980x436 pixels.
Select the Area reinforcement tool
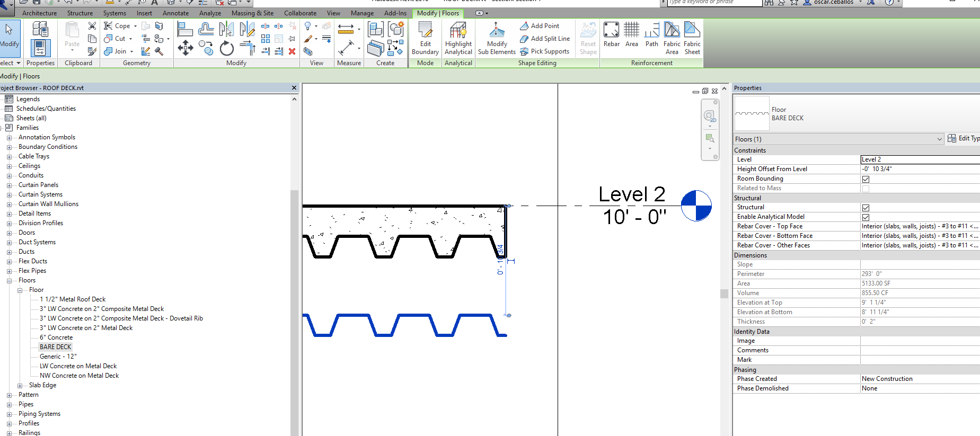(632, 34)
